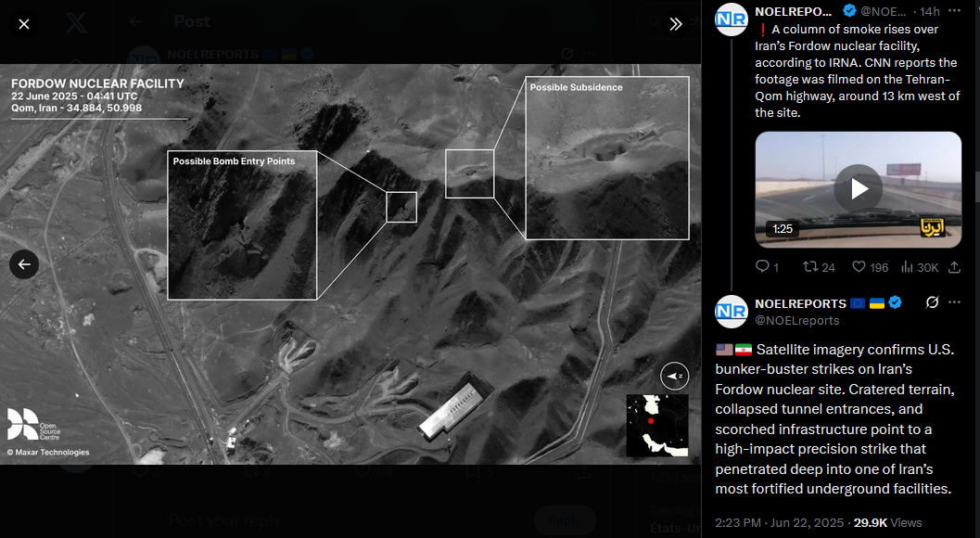Open the more options menu on the top post

tap(954, 10)
